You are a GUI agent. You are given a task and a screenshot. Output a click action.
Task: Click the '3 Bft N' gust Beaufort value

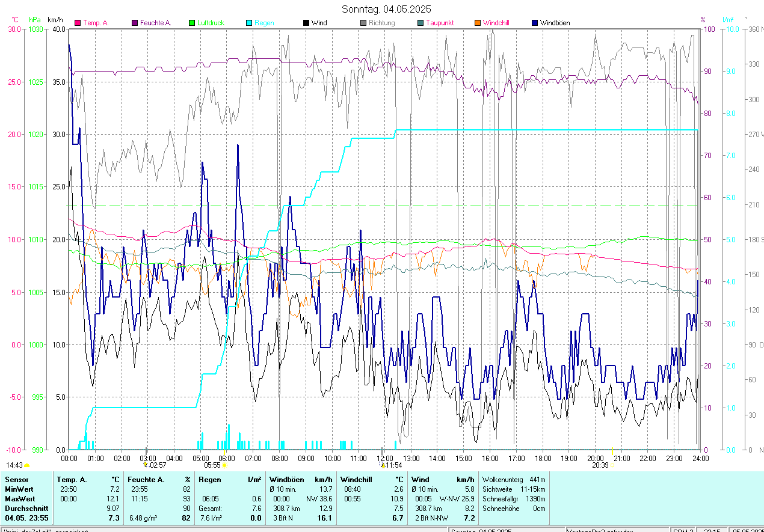[x=283, y=518]
